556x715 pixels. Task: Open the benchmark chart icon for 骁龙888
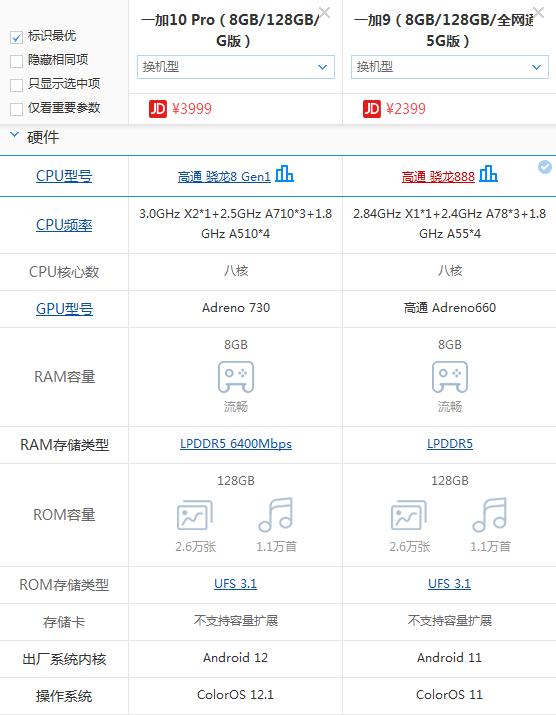coord(488,174)
